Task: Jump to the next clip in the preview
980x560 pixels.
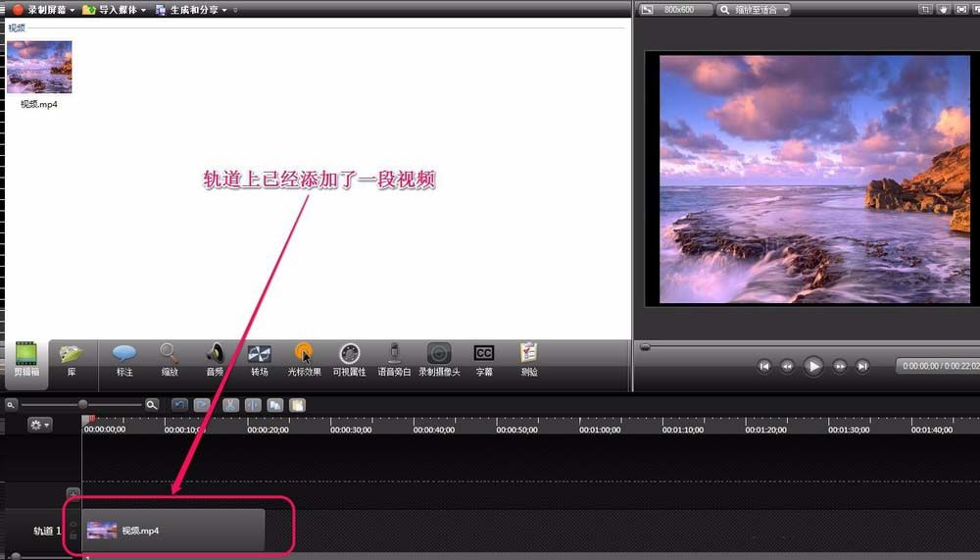Action: point(862,366)
